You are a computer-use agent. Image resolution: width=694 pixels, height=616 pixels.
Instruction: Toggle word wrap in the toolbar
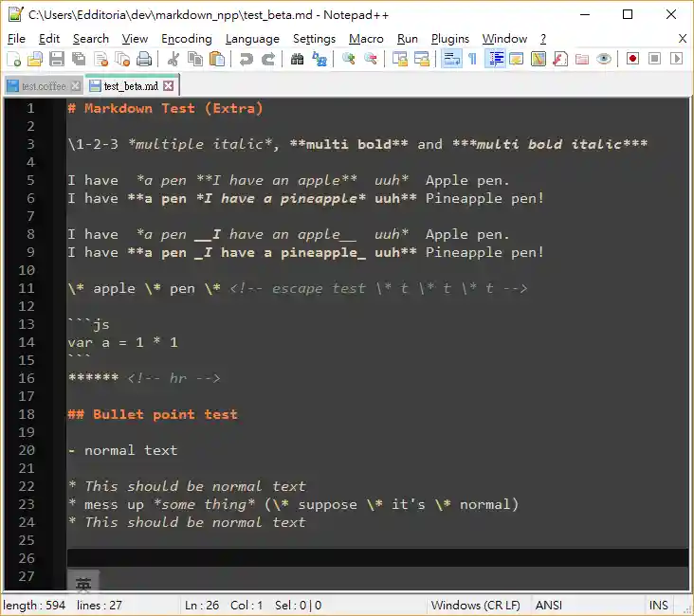pyautogui.click(x=451, y=59)
